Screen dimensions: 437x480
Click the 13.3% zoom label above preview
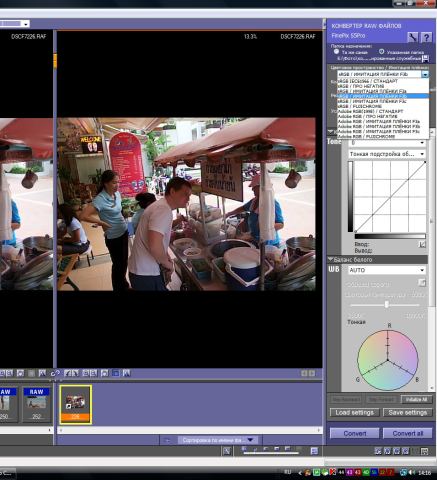pos(250,36)
